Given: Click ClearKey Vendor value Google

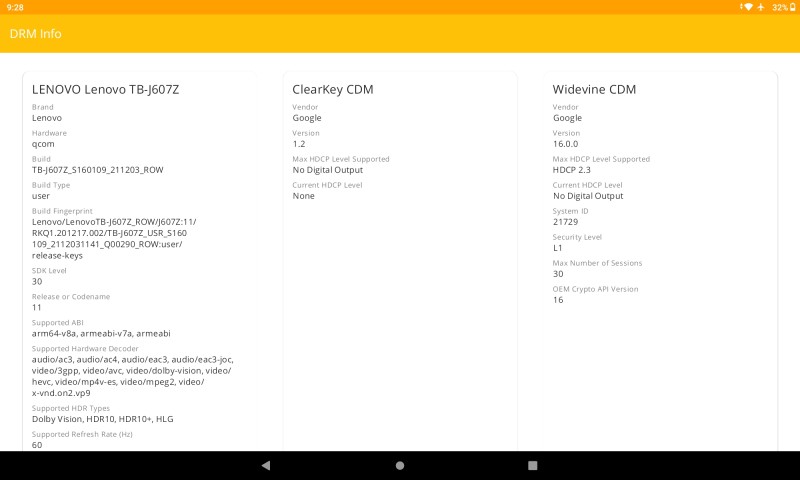Looking at the screenshot, I should (307, 118).
